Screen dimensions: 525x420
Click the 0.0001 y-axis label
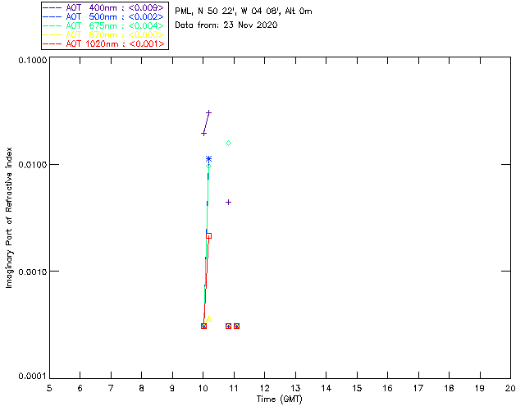(x=33, y=377)
